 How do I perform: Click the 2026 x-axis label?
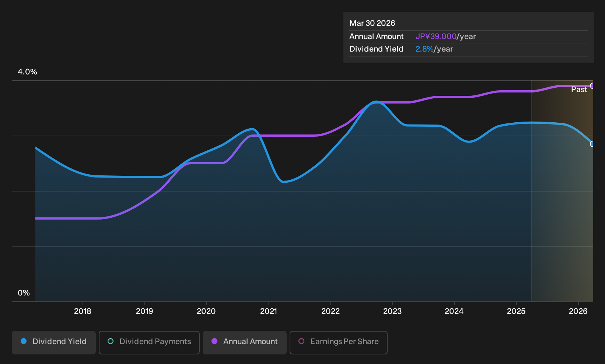point(578,311)
